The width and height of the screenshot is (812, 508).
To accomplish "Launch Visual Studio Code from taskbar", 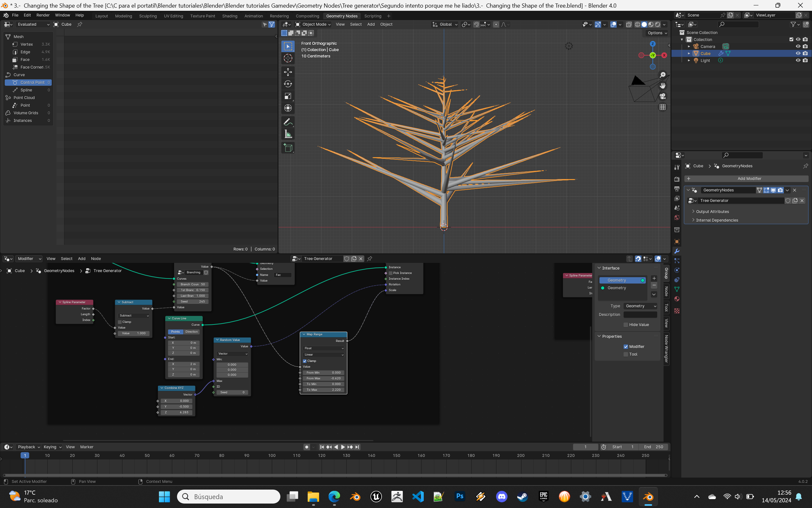I will click(418, 497).
